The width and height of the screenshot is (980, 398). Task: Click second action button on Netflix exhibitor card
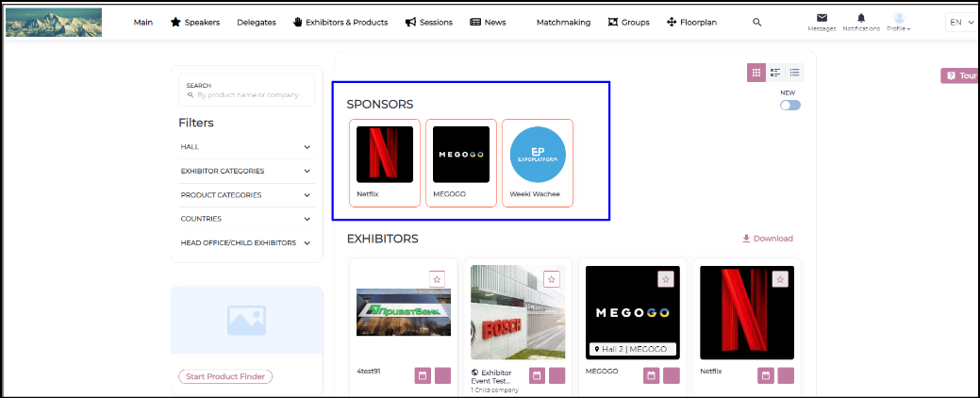786,375
